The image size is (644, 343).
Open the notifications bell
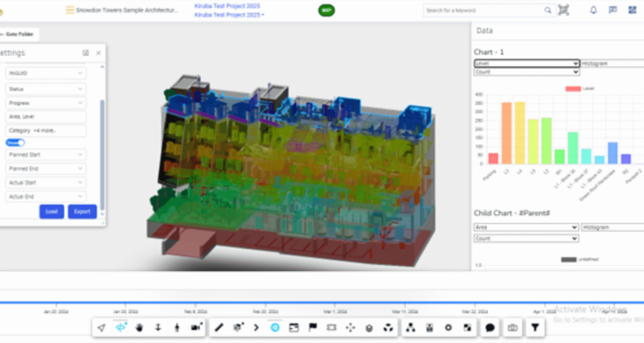[592, 10]
